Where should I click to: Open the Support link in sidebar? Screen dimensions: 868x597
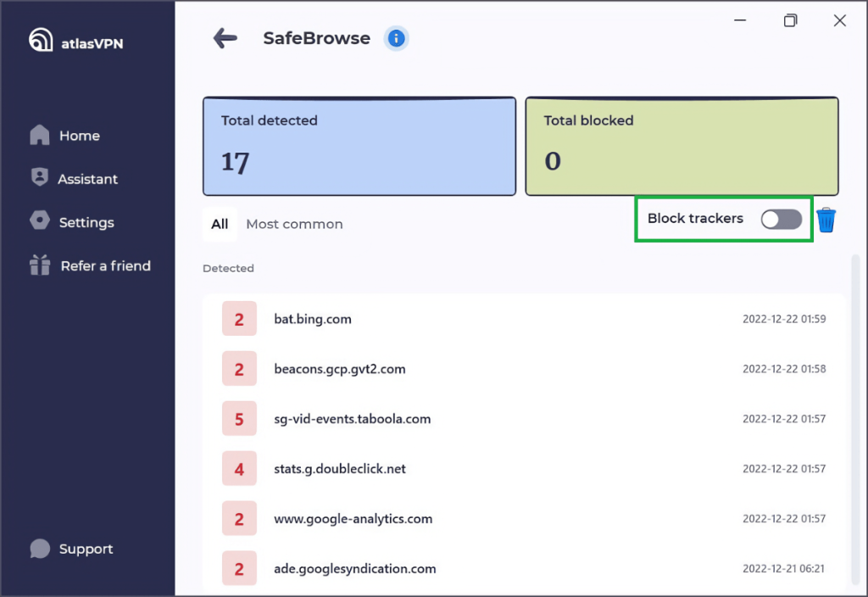71,549
